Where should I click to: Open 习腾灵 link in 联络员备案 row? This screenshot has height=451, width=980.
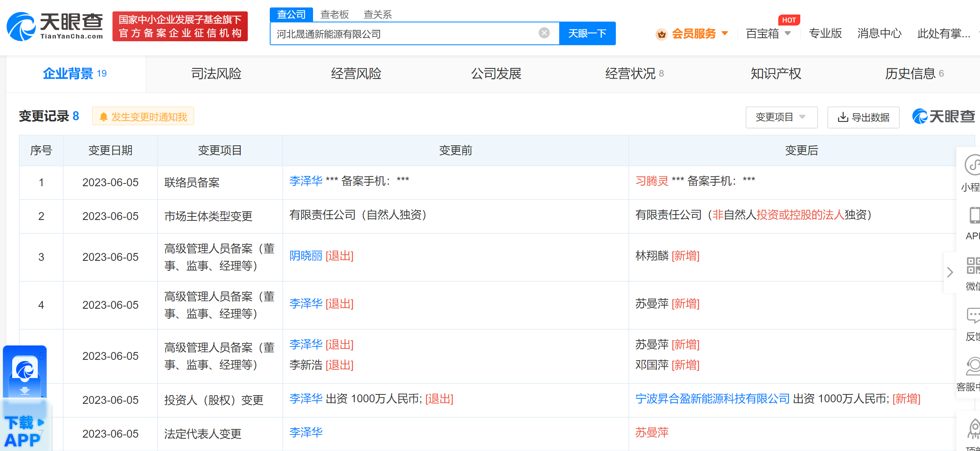(x=652, y=181)
